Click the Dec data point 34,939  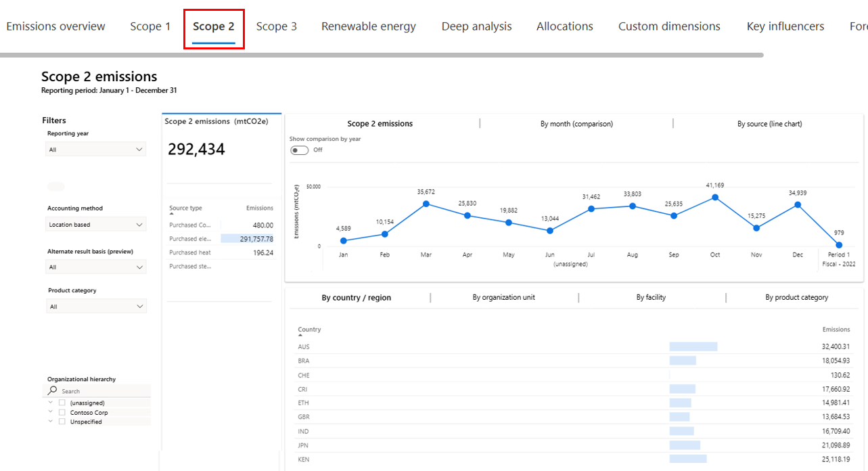click(798, 204)
